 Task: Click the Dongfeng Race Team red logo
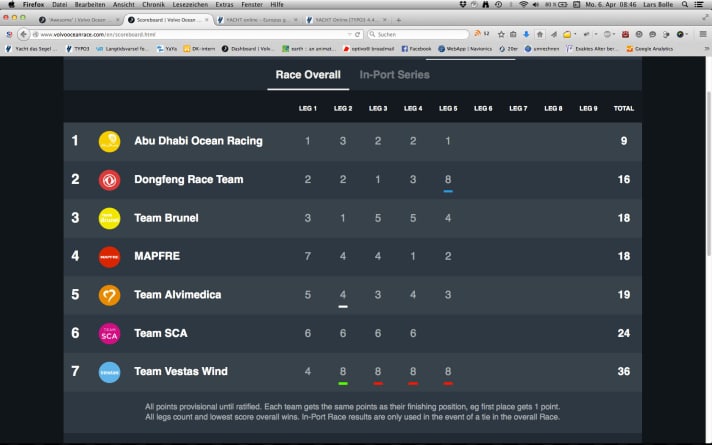[x=109, y=180]
